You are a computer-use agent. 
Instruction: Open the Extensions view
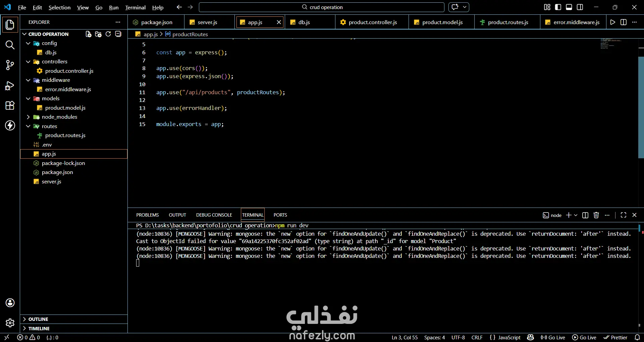tap(10, 106)
